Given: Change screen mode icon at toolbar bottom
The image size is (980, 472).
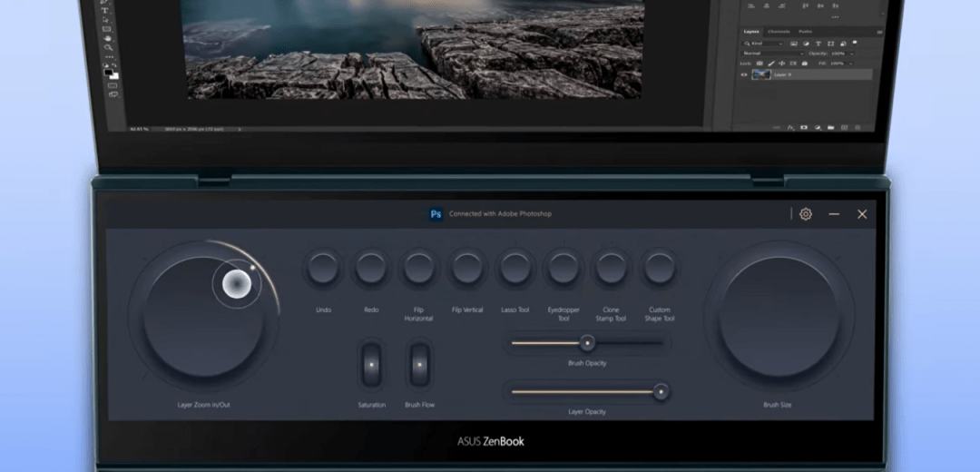Looking at the screenshot, I should pyautogui.click(x=113, y=94).
